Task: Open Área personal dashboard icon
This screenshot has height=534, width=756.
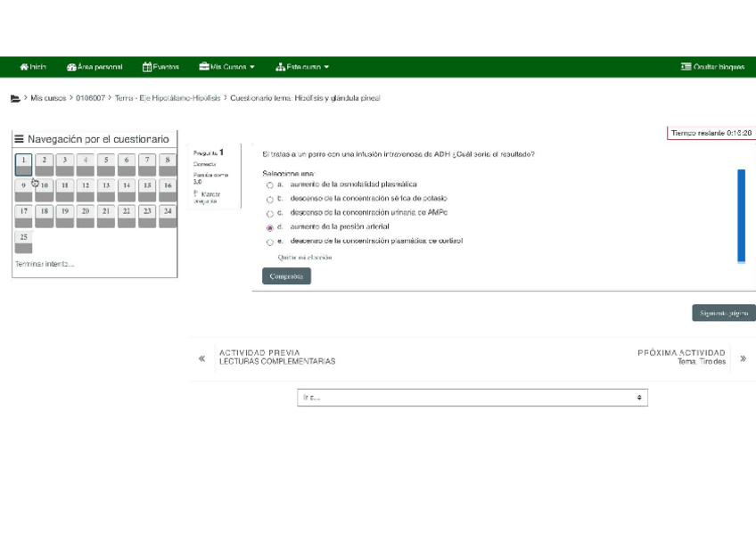Action: coord(71,67)
